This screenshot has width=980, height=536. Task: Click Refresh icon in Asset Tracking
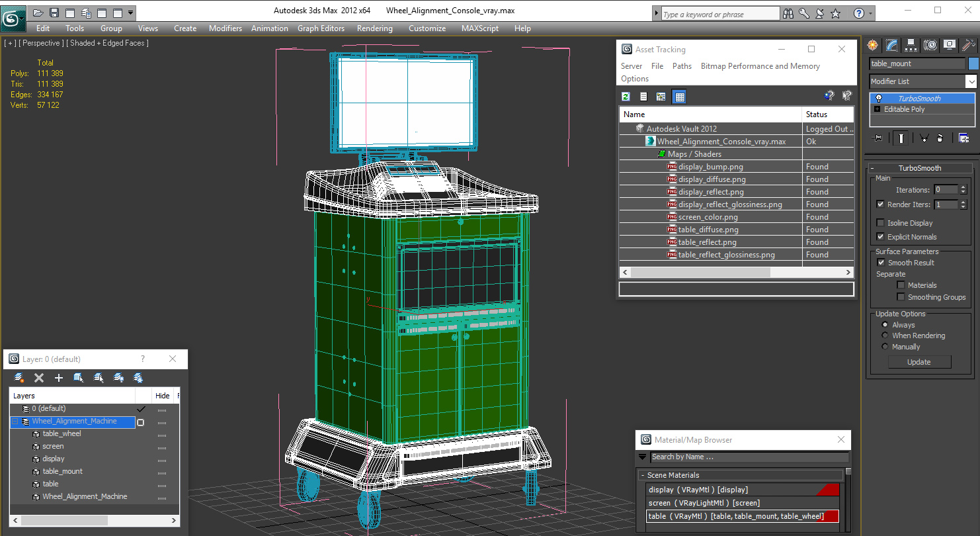click(x=626, y=97)
